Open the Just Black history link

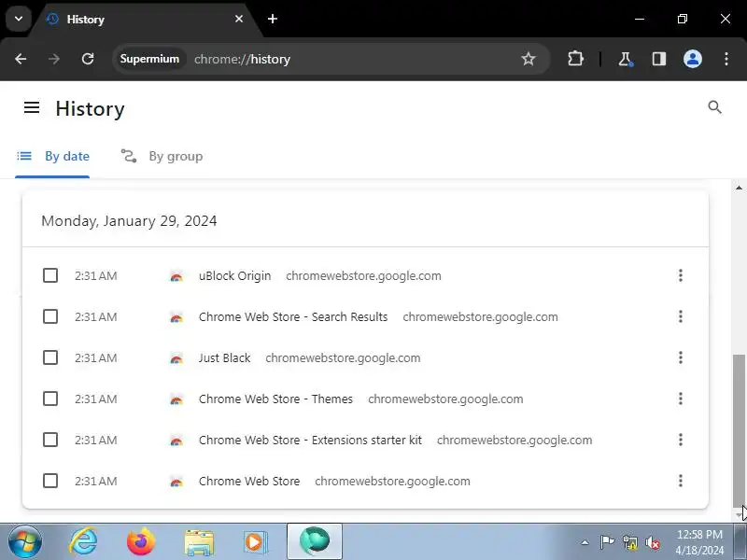(224, 357)
